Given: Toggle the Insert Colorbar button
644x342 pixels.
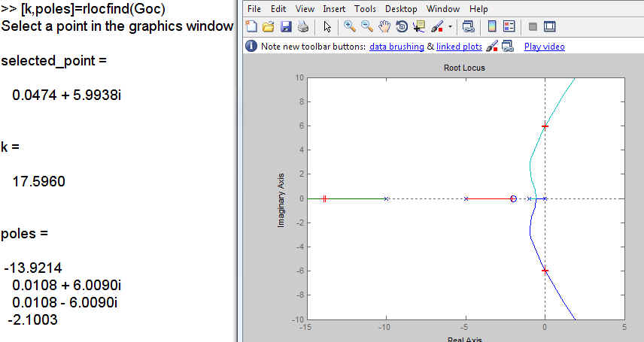Looking at the screenshot, I should pos(492,27).
